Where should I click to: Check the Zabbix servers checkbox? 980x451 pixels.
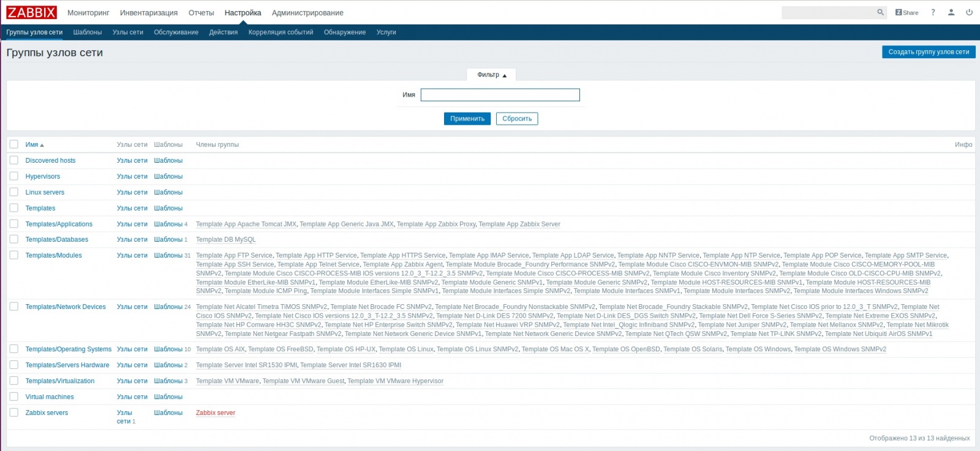[x=14, y=412]
